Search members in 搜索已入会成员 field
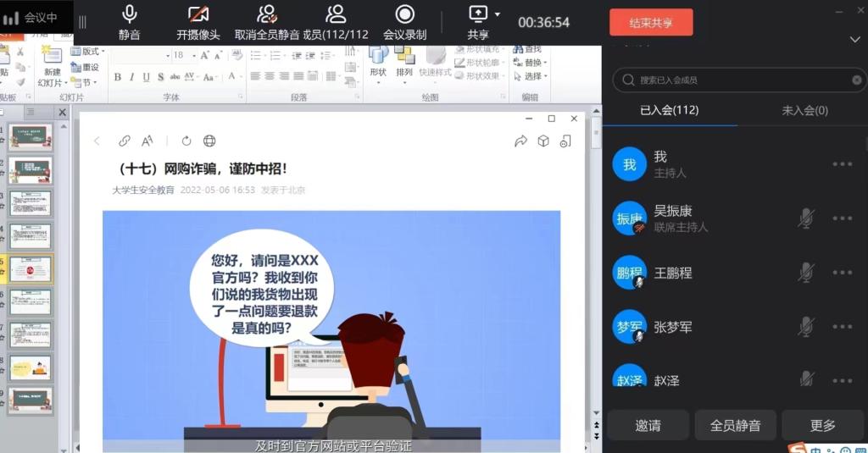This screenshot has width=868, height=453. (739, 80)
